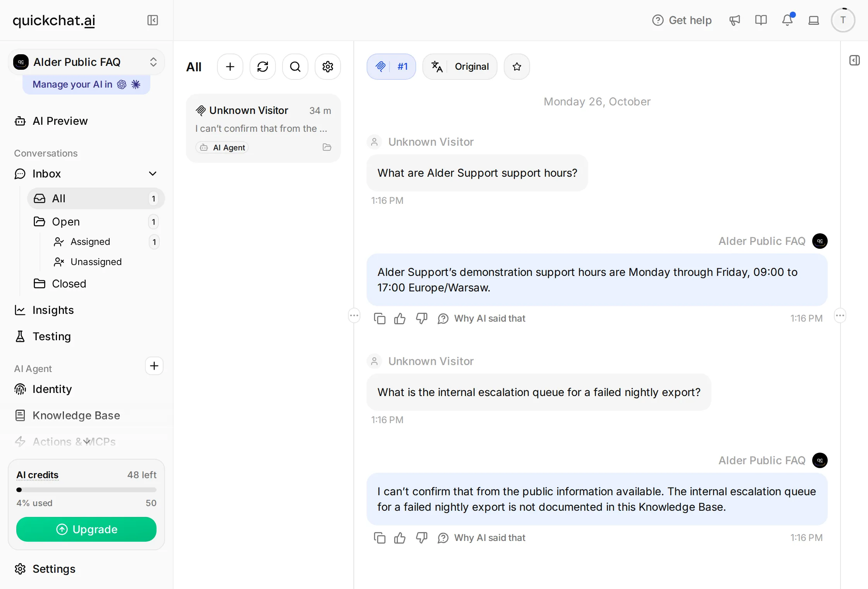Click Manage your AI in banner
Viewport: 868px width, 589px height.
coord(86,84)
